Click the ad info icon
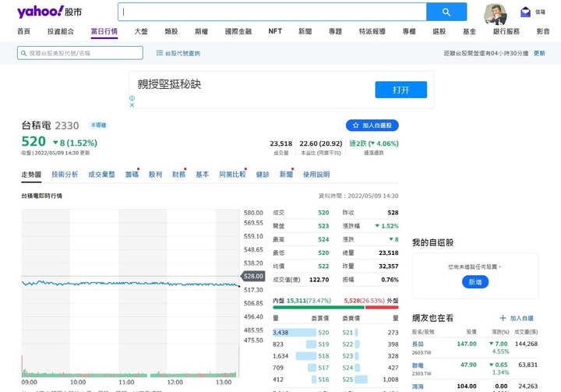The width and height of the screenshot is (561, 392). (132, 98)
